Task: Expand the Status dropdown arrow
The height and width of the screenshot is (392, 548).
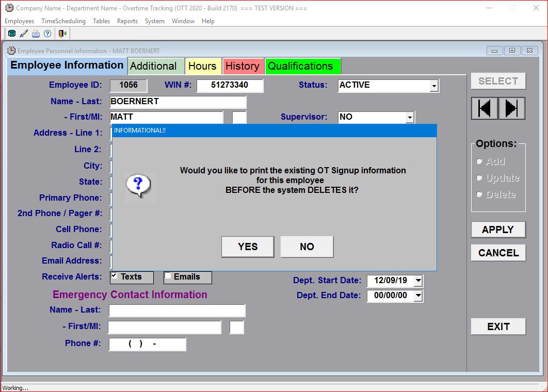Action: (x=434, y=86)
